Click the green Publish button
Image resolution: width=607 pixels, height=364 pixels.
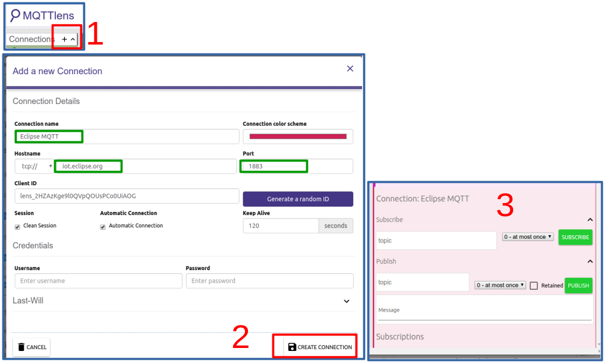(578, 286)
